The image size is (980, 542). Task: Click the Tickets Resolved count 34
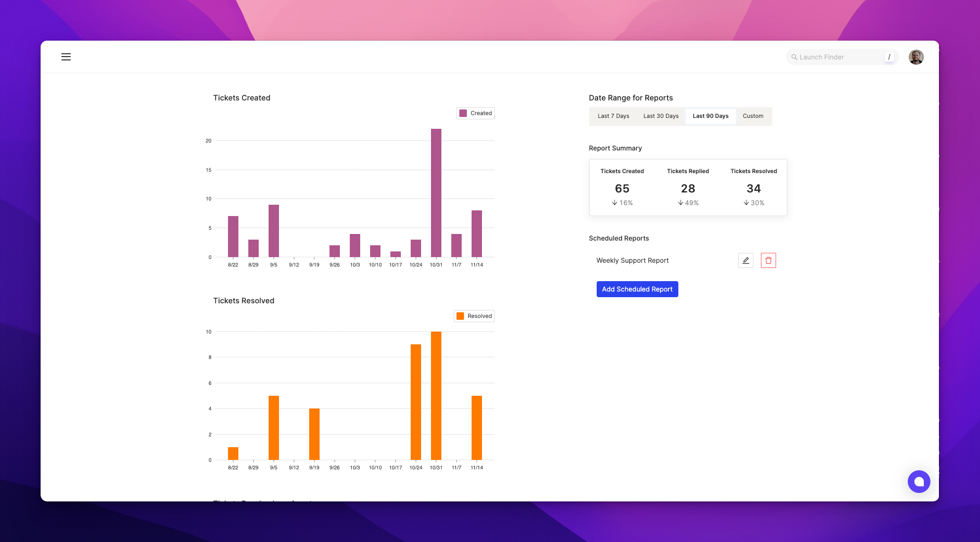pyautogui.click(x=753, y=189)
